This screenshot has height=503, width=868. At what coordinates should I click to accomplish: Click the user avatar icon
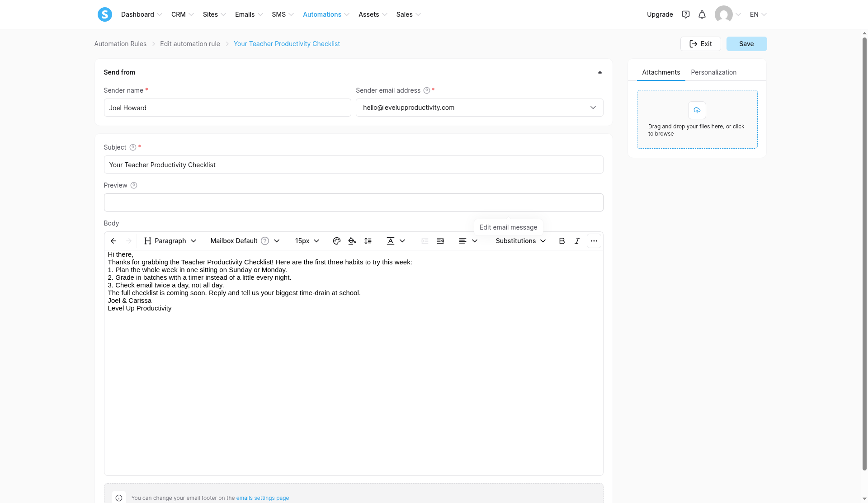pos(724,14)
